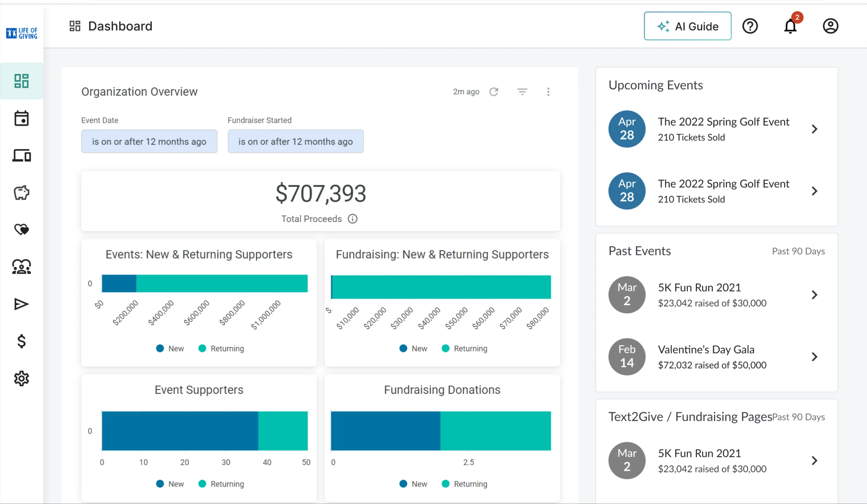Click the 2m ago refresh timestamp

coord(466,92)
